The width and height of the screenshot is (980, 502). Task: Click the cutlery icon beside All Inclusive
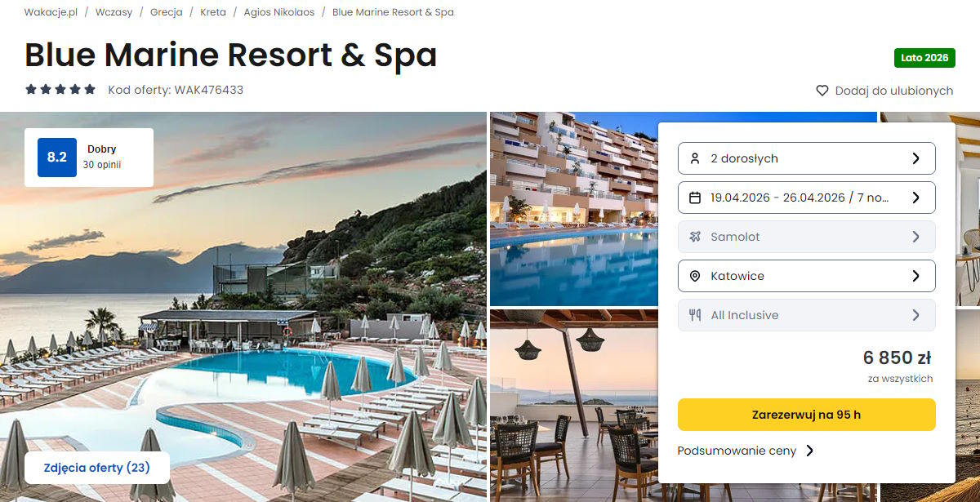695,315
